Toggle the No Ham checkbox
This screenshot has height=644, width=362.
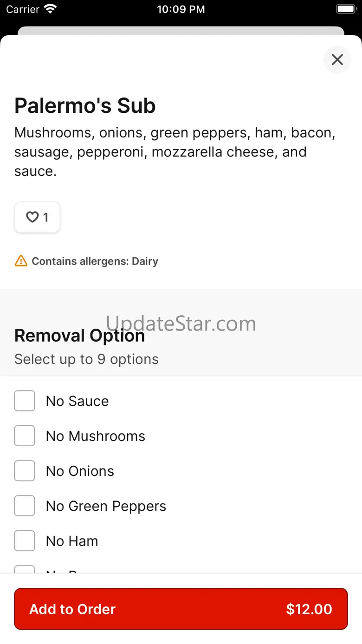click(x=25, y=540)
